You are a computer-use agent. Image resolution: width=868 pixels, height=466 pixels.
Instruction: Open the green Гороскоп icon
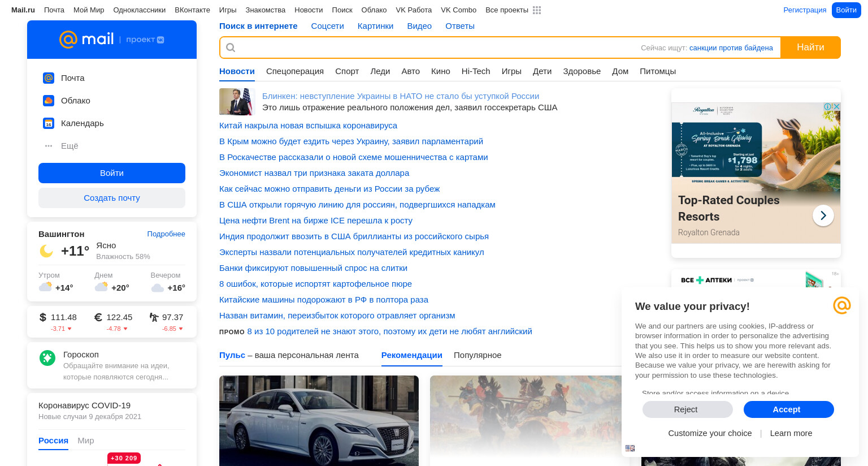pyautogui.click(x=47, y=357)
